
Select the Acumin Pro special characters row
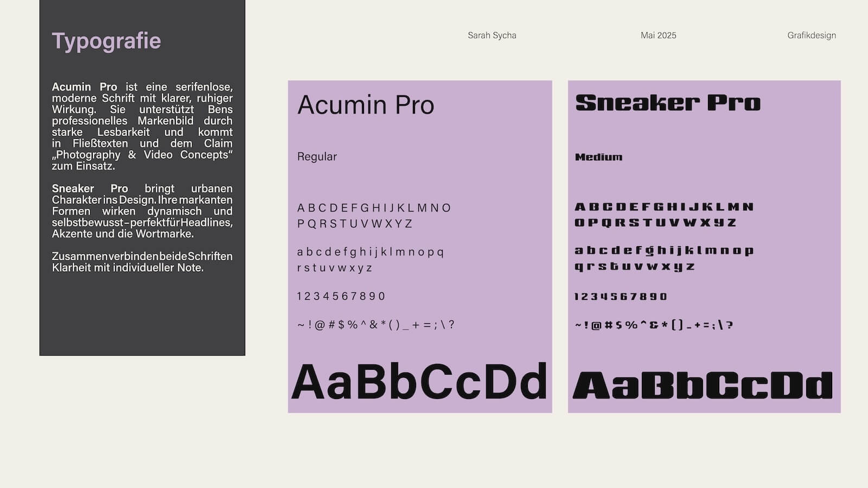point(375,325)
